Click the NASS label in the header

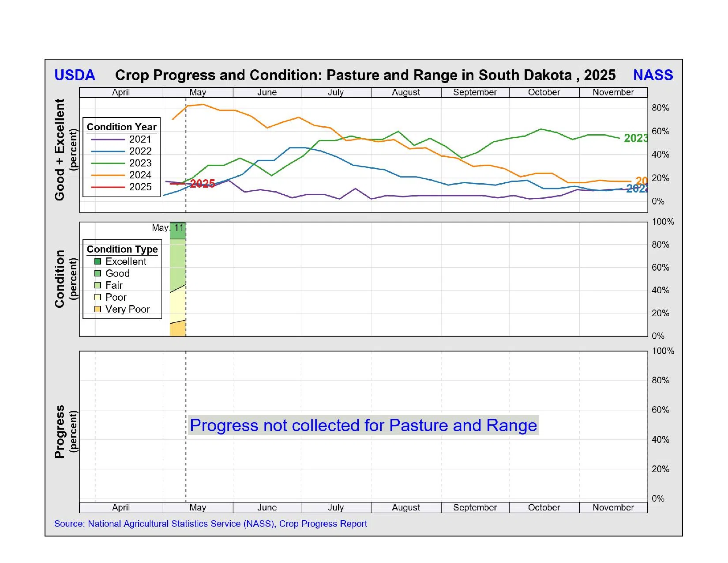[653, 75]
